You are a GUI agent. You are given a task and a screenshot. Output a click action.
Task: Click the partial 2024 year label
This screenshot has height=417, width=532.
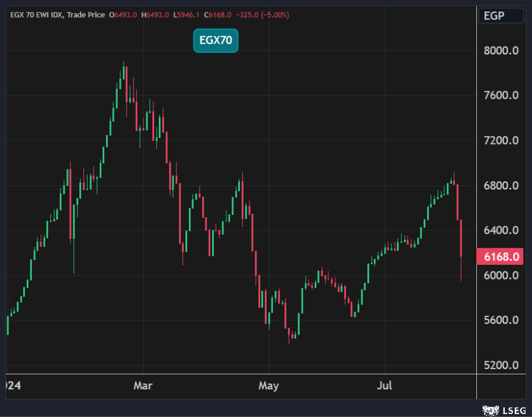(x=13, y=386)
